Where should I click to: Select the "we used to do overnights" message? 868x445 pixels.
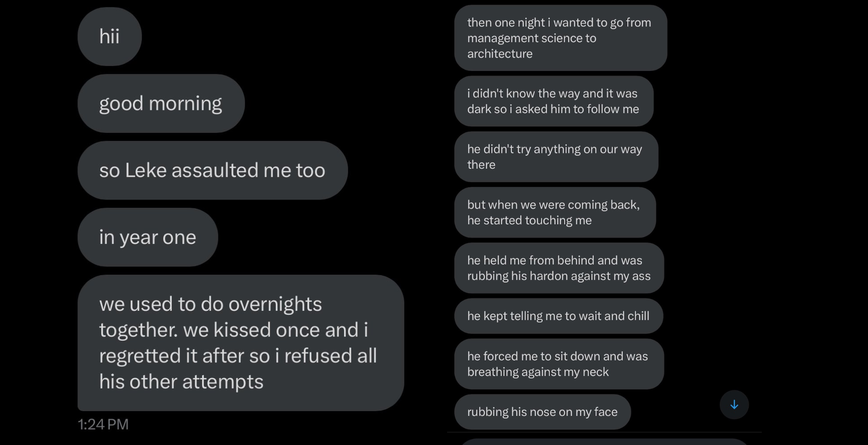240,342
